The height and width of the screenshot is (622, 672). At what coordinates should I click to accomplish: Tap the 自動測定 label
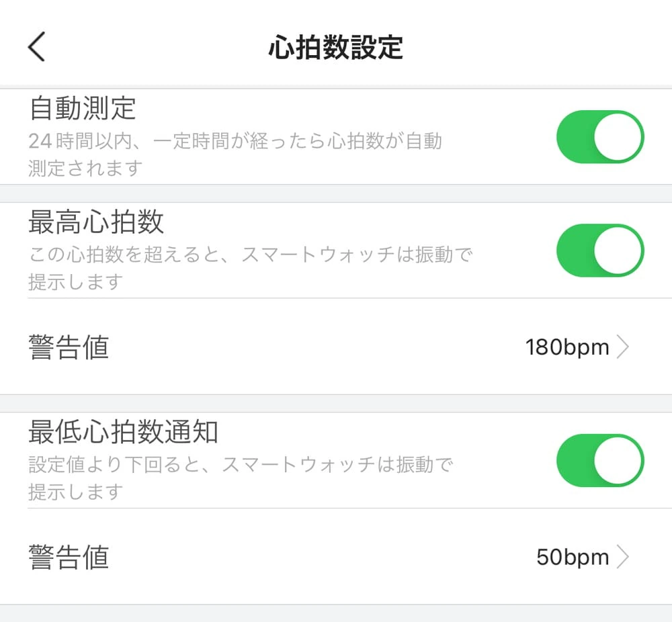(x=82, y=108)
